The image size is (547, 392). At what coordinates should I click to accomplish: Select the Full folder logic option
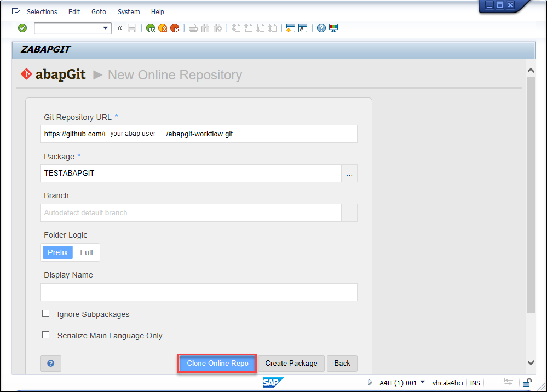pos(86,252)
